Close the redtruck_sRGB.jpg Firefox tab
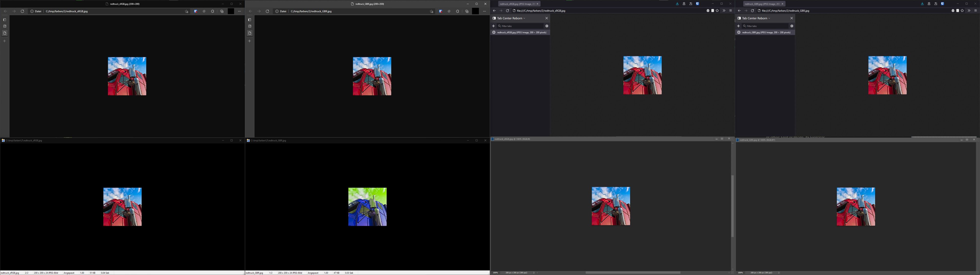This screenshot has height=275, width=980. (x=537, y=4)
